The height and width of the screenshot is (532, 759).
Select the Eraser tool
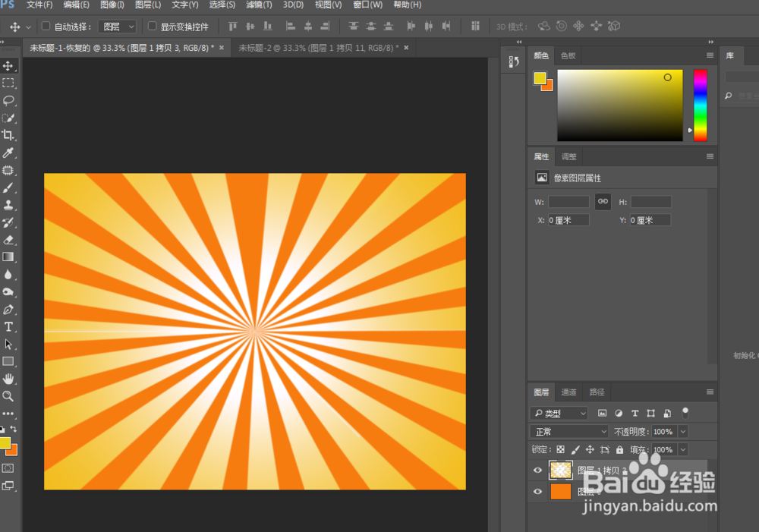8,240
